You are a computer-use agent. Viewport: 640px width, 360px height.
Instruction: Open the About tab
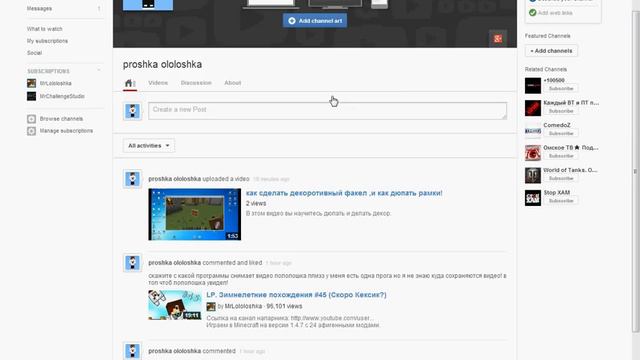[x=233, y=83]
